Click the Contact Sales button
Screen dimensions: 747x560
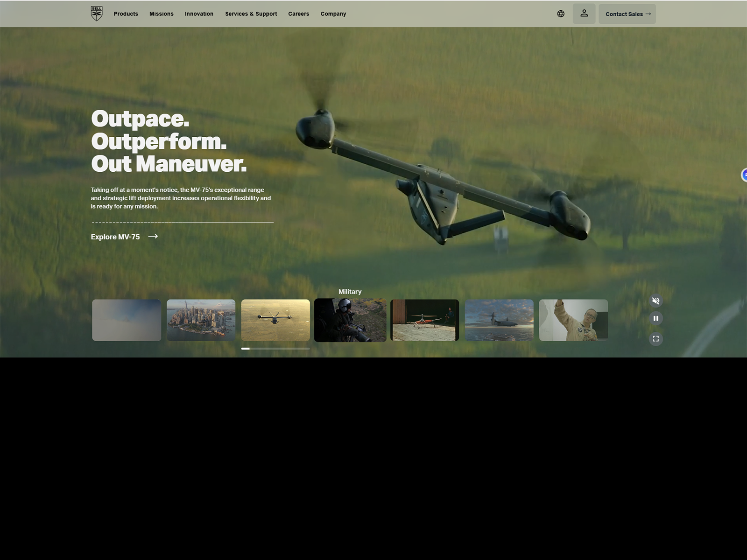[627, 14]
